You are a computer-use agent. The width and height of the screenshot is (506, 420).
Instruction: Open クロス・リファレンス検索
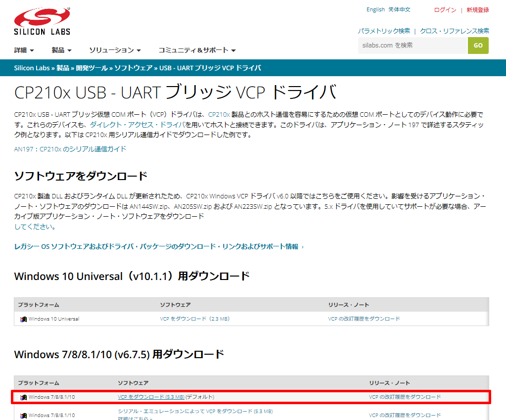[x=455, y=31]
